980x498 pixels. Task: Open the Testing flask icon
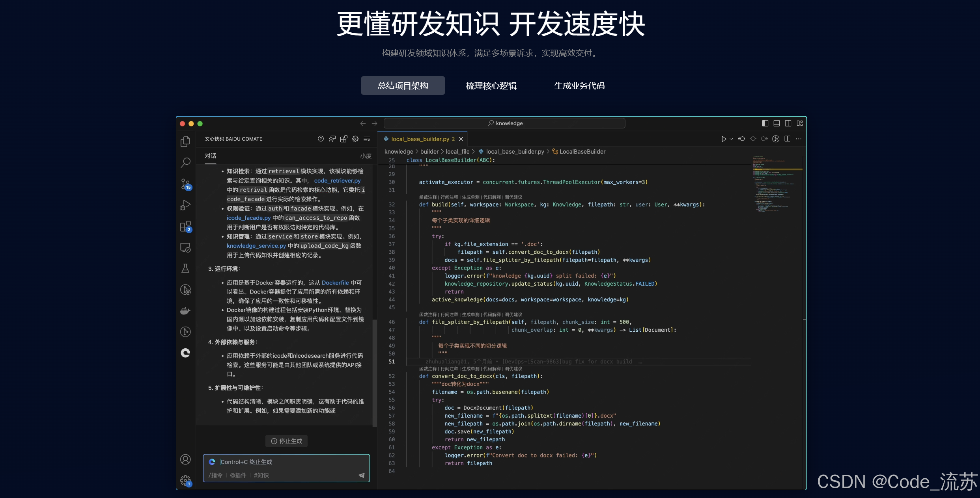pos(185,269)
